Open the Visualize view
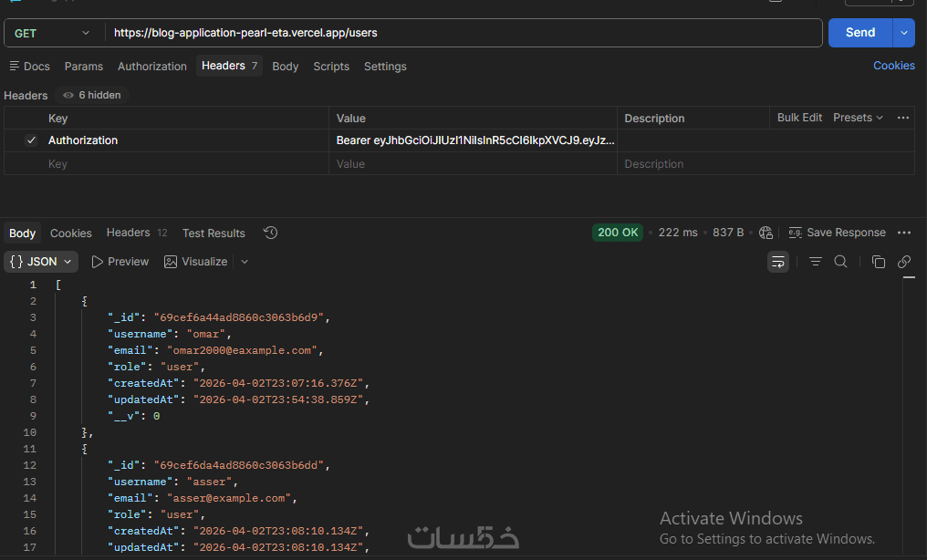Image resolution: width=927 pixels, height=560 pixels. coord(195,262)
